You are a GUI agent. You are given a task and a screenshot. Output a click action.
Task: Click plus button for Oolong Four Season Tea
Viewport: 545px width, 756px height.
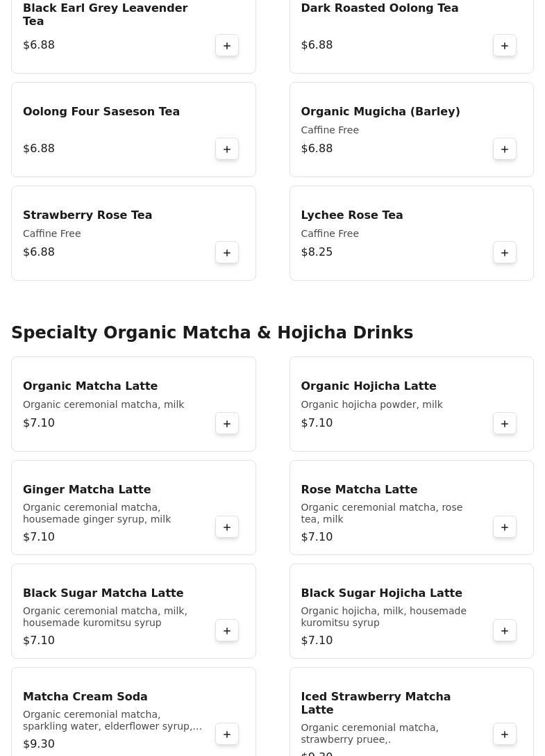[x=227, y=149]
